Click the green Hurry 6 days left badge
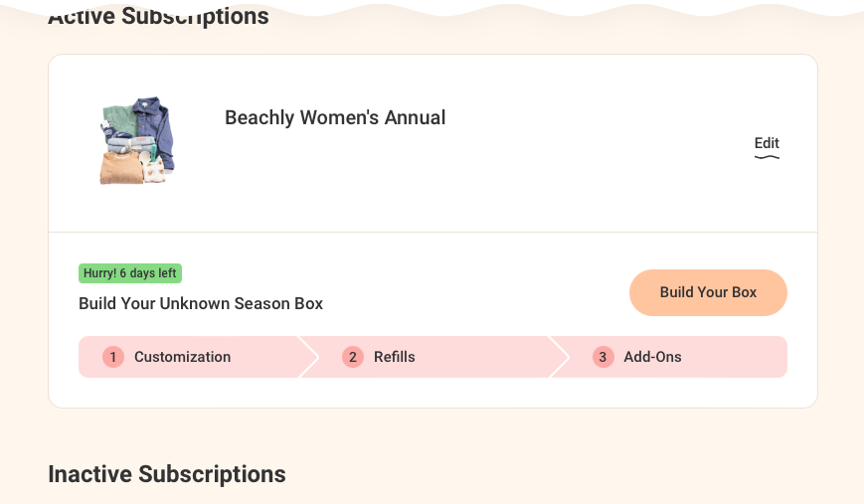Viewport: 864px width, 504px height. click(x=130, y=273)
